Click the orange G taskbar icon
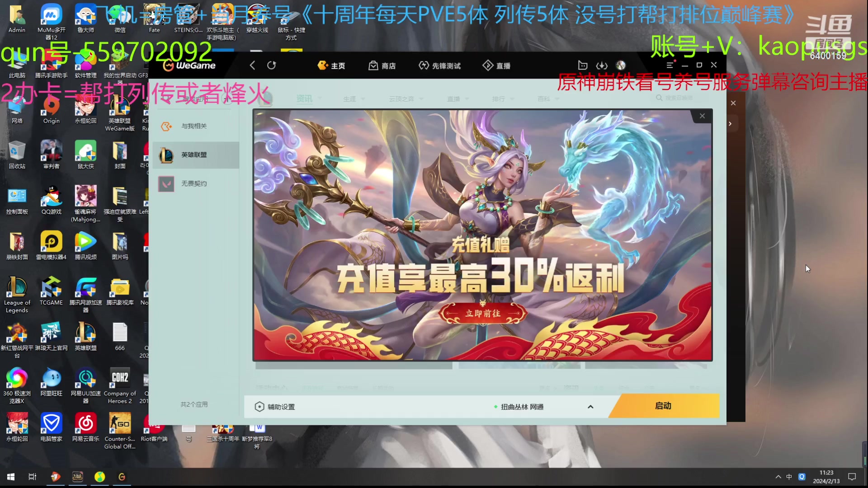Image resolution: width=868 pixels, height=488 pixels. click(122, 477)
